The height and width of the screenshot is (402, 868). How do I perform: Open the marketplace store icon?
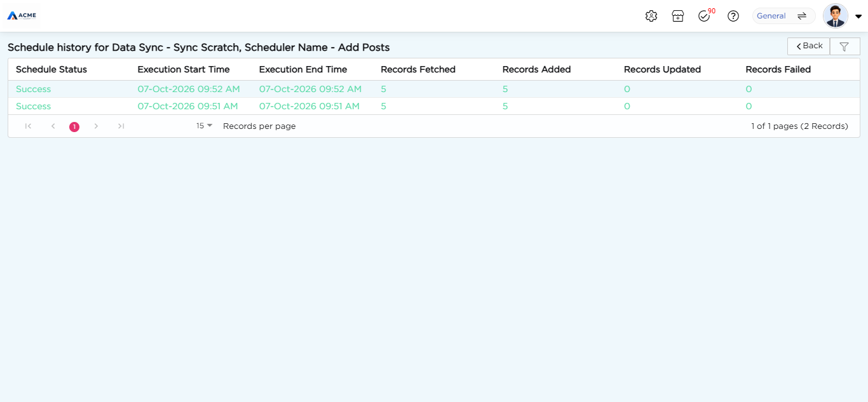coord(678,16)
